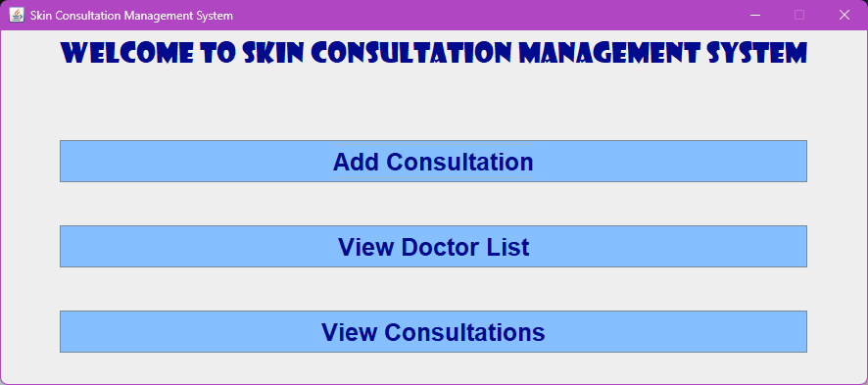Click the Java coffee cup window icon

click(x=17, y=15)
